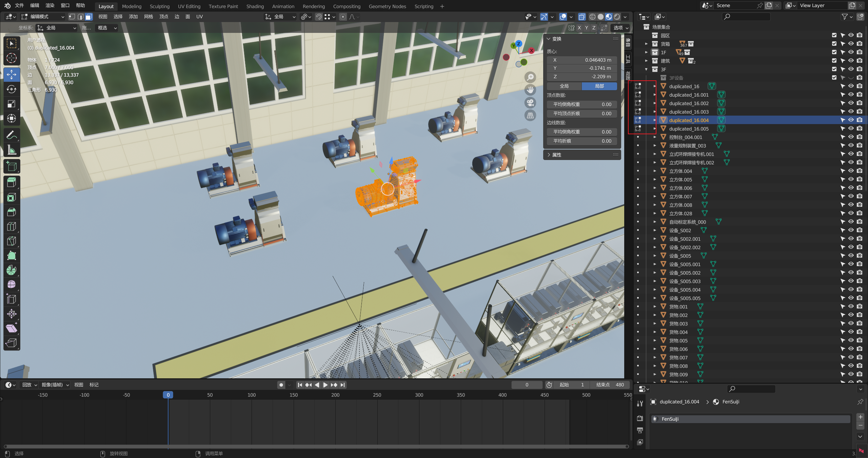Click the 平均倒角权重 vertex value slider
This screenshot has height=458, width=868.
(x=582, y=104)
